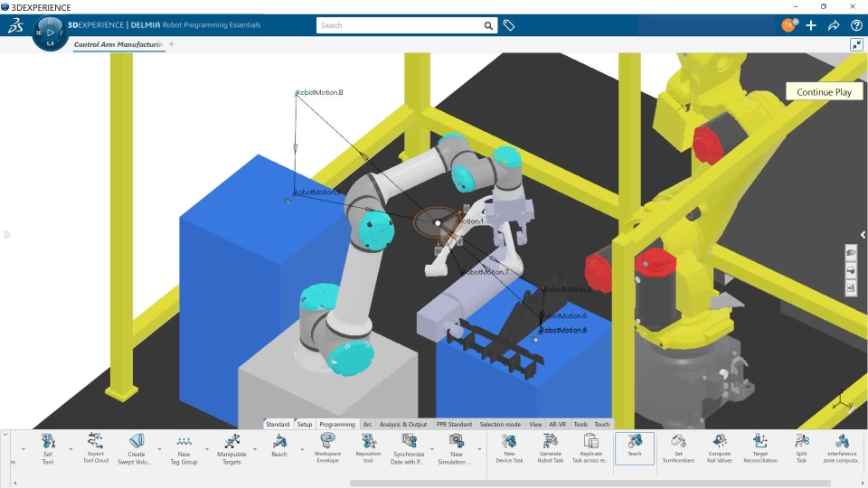Click Export Tool Cloud icon
This screenshot has width=868, height=488.
tap(95, 449)
